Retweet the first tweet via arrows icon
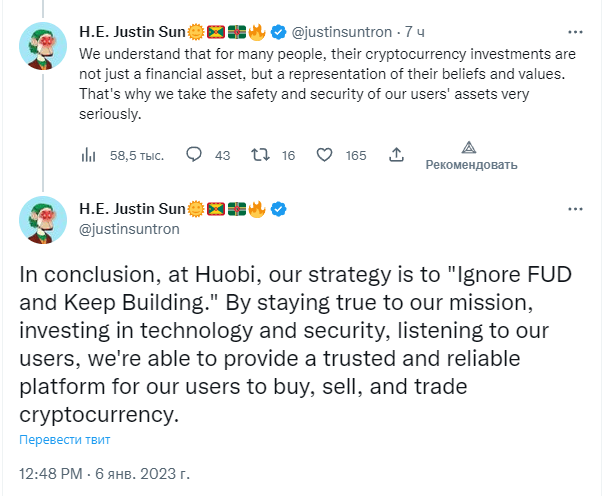The image size is (607, 496). (260, 155)
